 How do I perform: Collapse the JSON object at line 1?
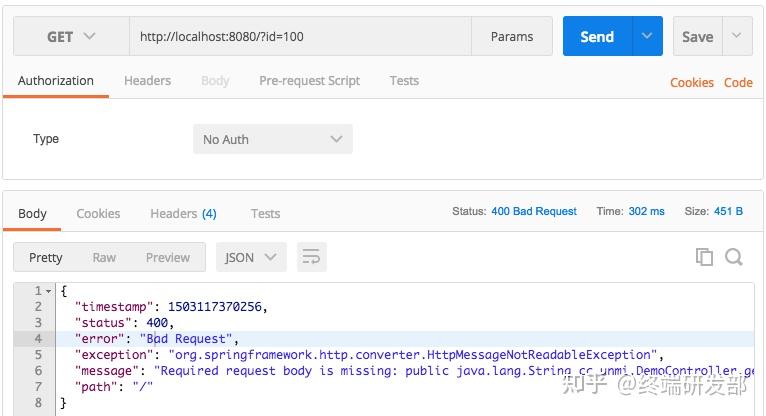click(x=49, y=291)
